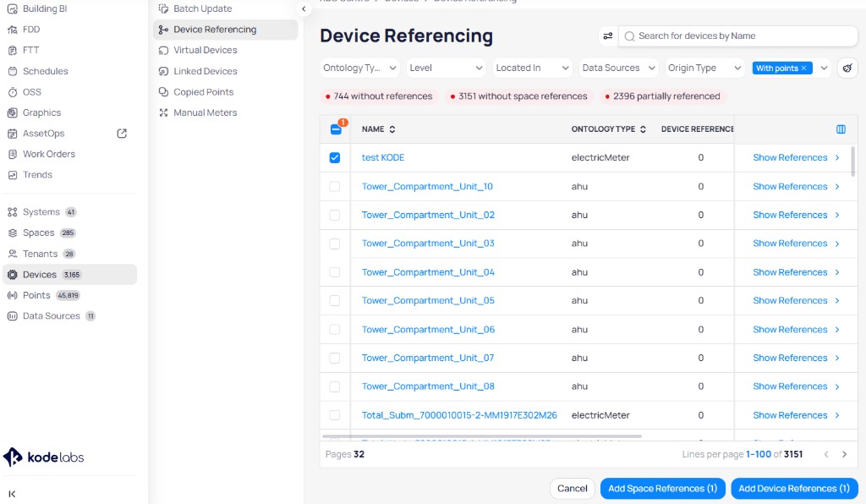Click the AssetOps sidebar icon

(x=12, y=134)
